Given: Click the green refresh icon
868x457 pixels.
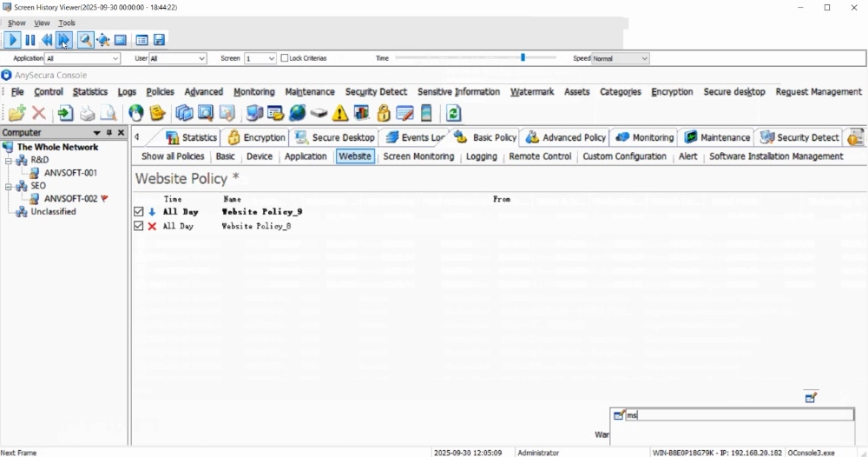Looking at the screenshot, I should pyautogui.click(x=453, y=113).
